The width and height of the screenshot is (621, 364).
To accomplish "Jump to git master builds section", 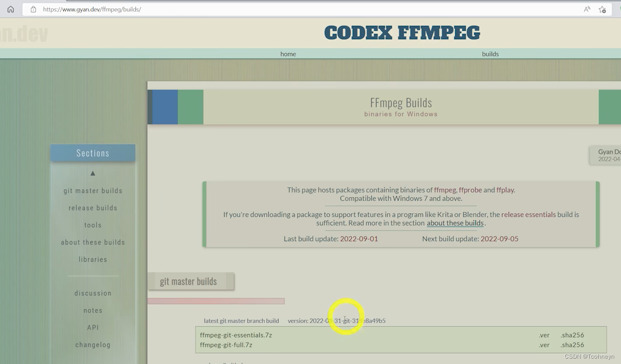I will tap(93, 191).
